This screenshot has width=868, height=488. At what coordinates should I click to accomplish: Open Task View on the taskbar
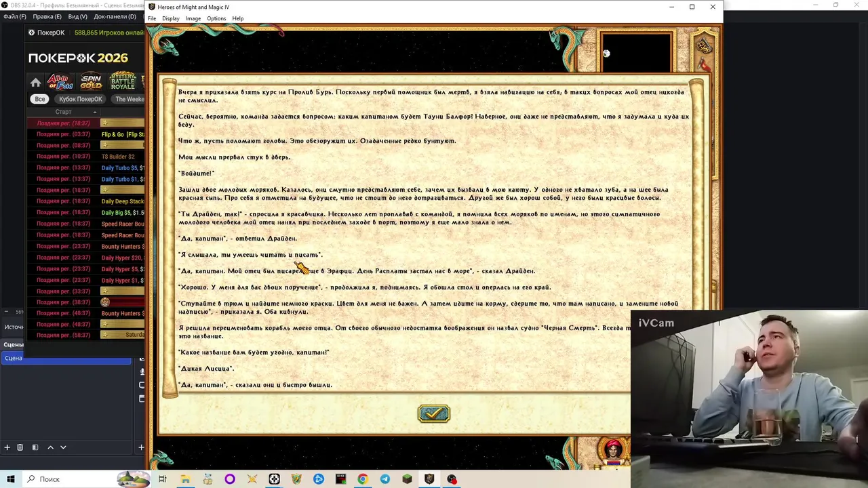tap(163, 479)
